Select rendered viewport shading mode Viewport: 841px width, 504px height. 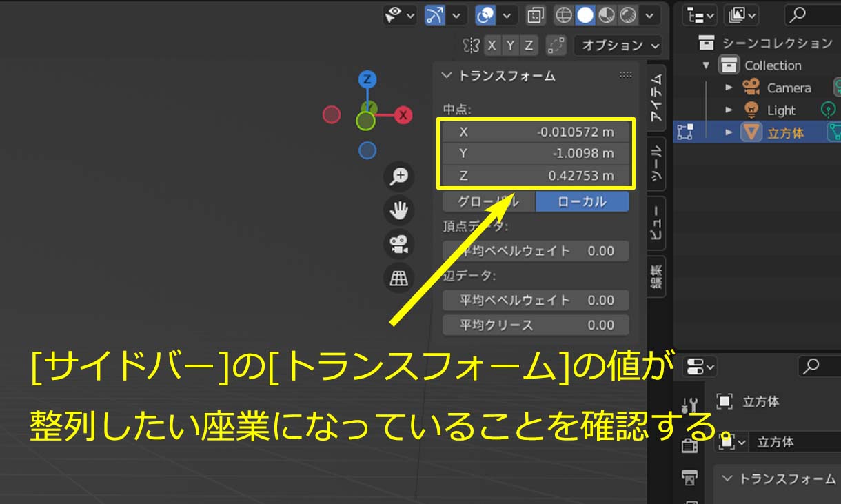[628, 14]
